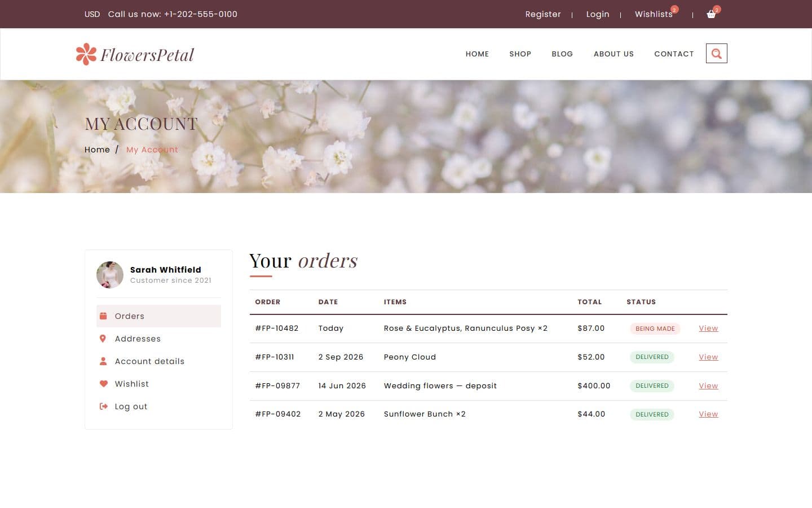Viewport: 812px width, 508px height.
Task: Open the Contact page
Action: [674, 54]
